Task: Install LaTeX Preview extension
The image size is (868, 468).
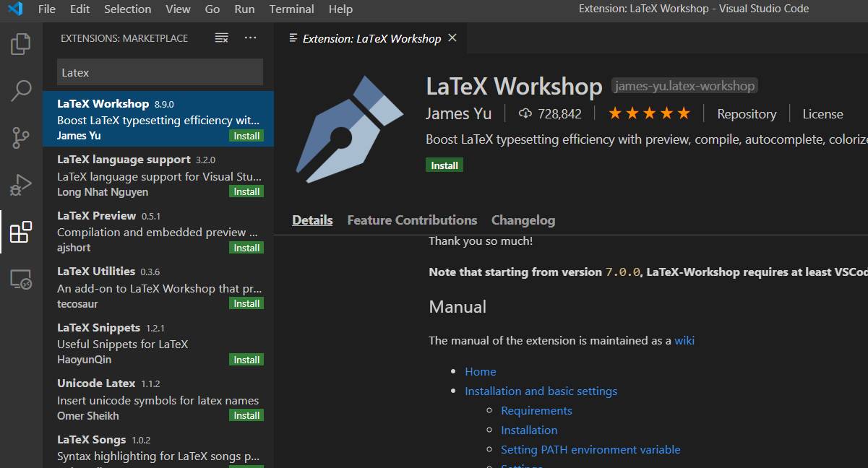Action: click(x=246, y=248)
